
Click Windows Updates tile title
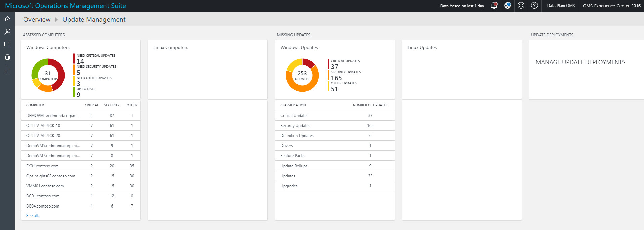click(x=299, y=48)
